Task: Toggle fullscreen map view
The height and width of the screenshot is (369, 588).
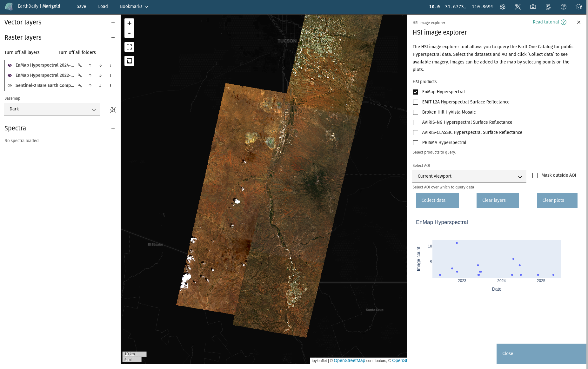Action: pos(129,47)
